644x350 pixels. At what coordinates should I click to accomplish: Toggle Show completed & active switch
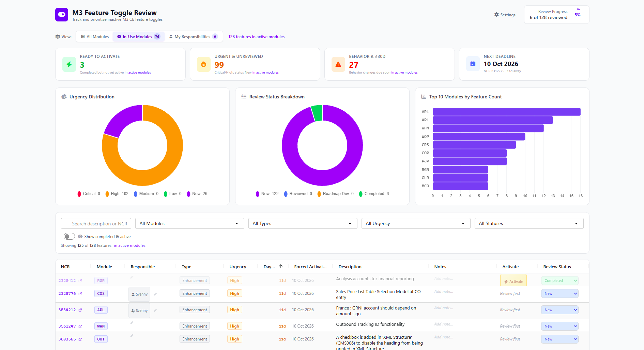click(69, 236)
